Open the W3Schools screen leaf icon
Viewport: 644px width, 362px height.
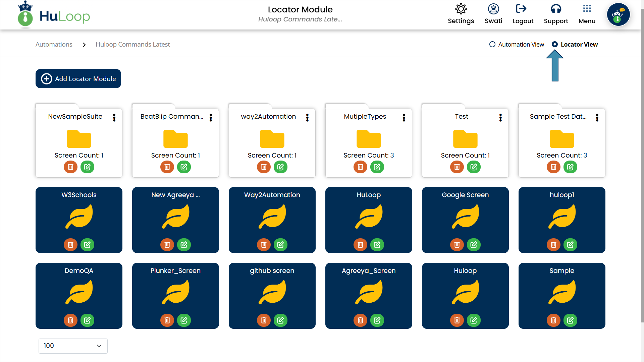pos(79,217)
